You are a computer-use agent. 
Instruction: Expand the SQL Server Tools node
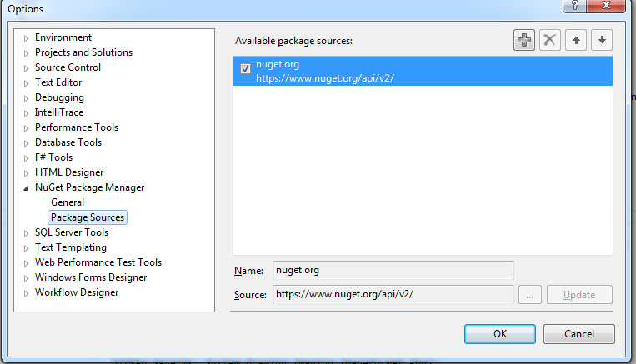[26, 233]
